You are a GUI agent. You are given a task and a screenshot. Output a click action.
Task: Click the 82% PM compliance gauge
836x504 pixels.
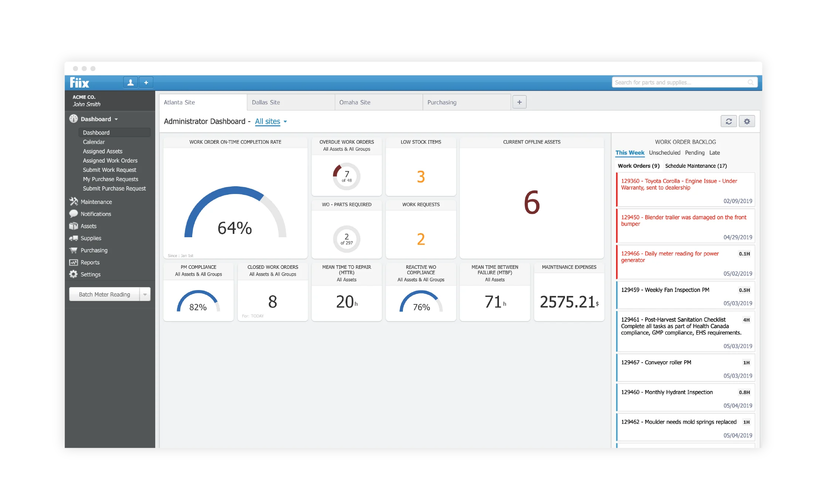point(198,302)
